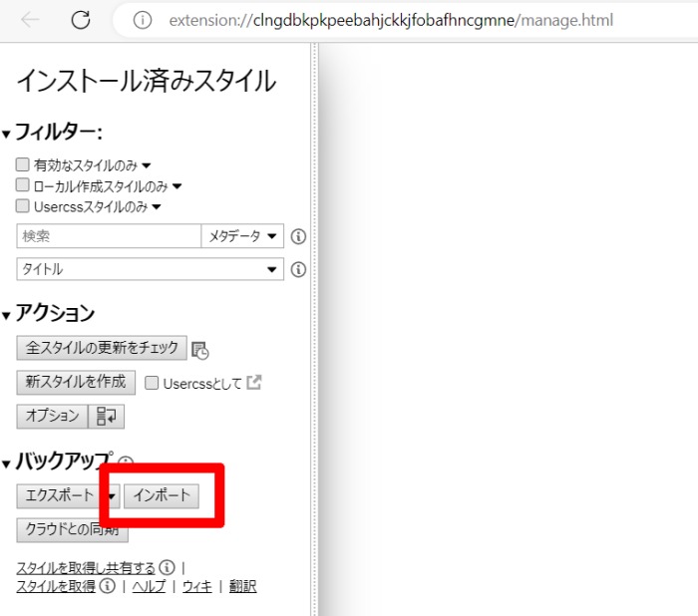
Task: Click the info icon beside メタデータ search
Action: 298,236
